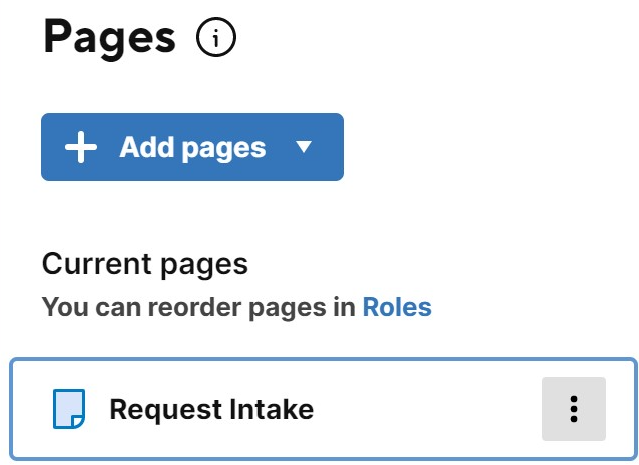Click the empty area inside Request Intake card
Image resolution: width=639 pixels, height=465 pixels.
tap(428, 409)
